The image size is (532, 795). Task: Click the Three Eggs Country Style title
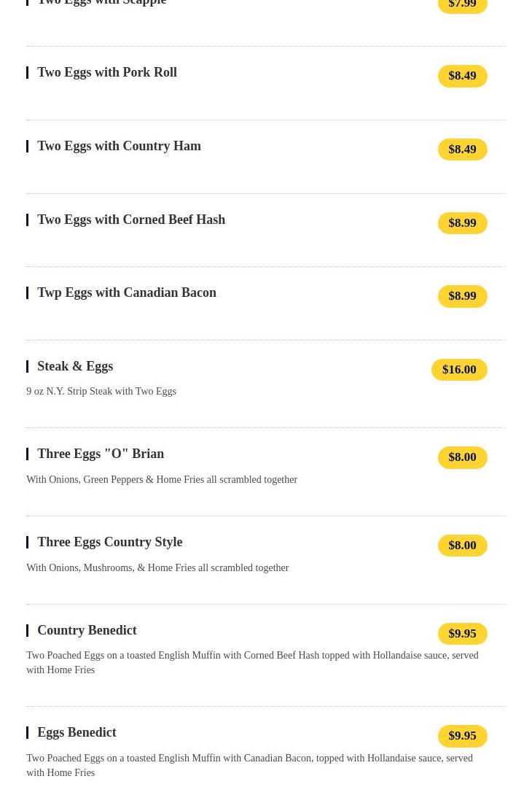[109, 543]
